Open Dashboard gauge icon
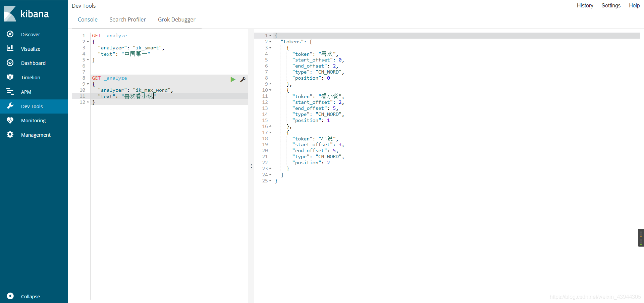 pos(10,63)
